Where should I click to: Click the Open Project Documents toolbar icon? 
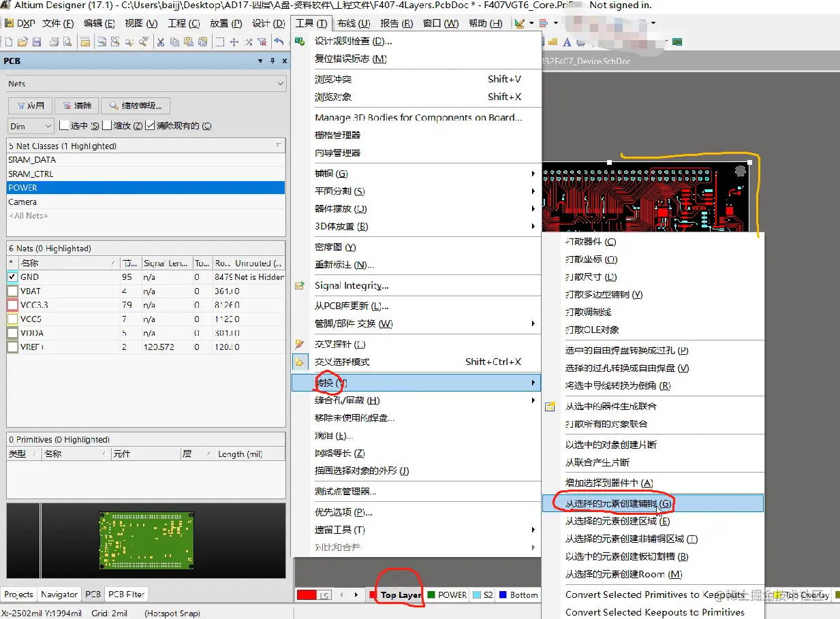coord(85,42)
